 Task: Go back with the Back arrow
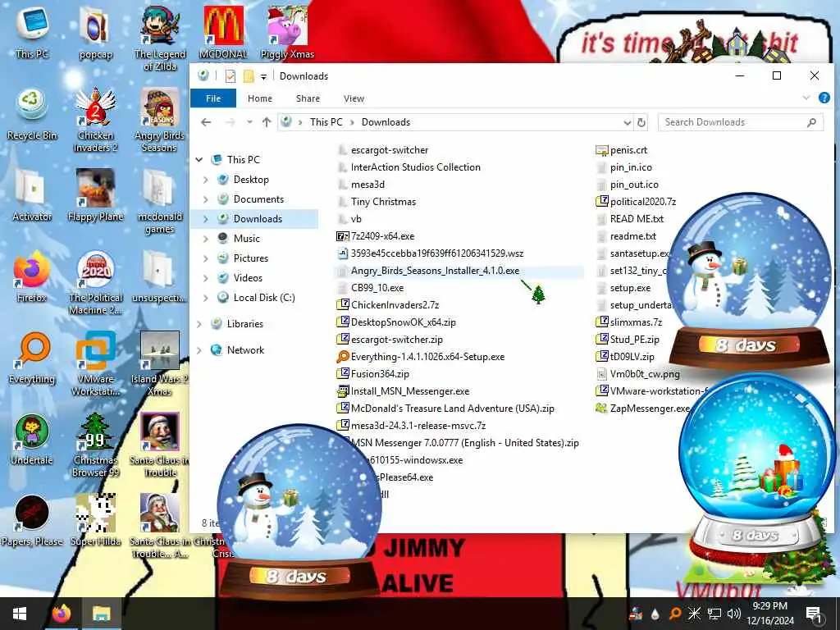pyautogui.click(x=206, y=122)
